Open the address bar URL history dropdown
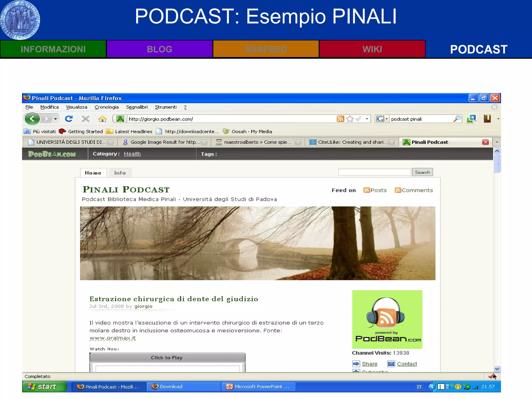This screenshot has height=399, width=532. click(x=367, y=119)
